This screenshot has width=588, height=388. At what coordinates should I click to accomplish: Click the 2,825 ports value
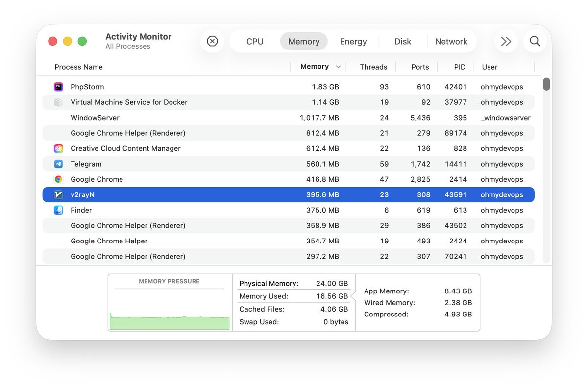(421, 179)
